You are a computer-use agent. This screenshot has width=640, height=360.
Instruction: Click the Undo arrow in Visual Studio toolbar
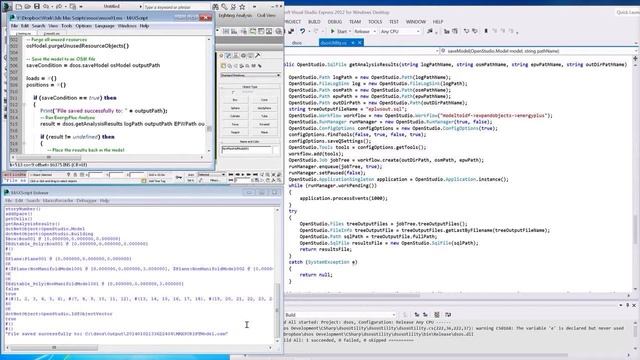click(302, 31)
